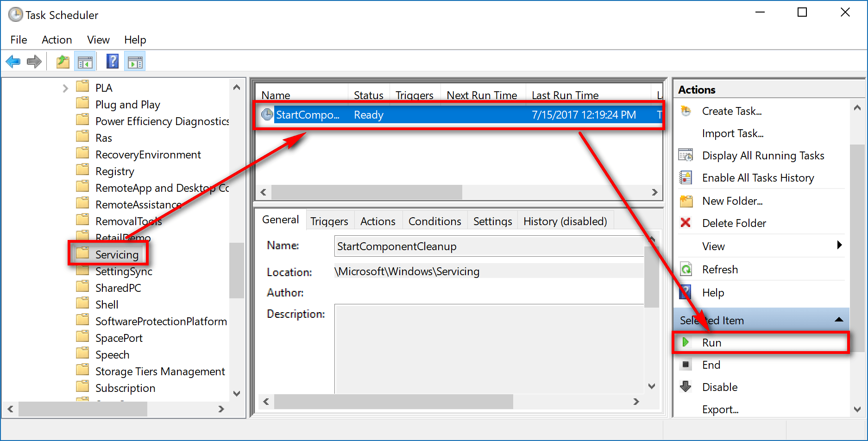Enable All Tasks History in Actions pane

coord(757,177)
